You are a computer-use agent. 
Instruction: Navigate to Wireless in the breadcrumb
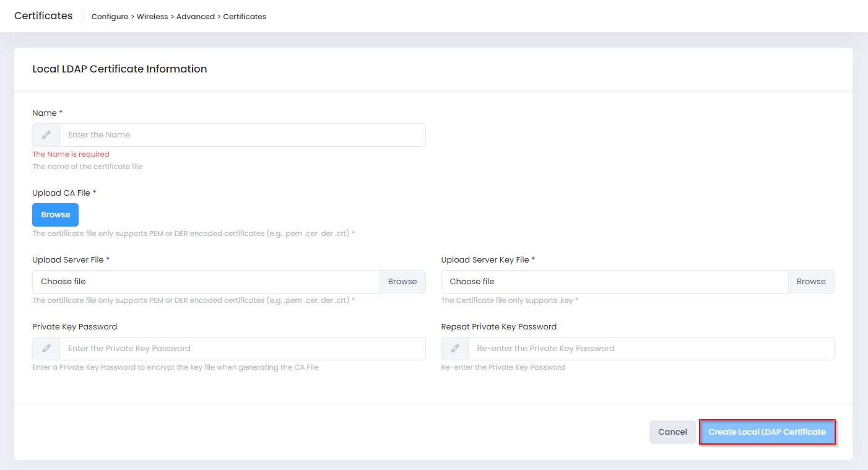[152, 17]
